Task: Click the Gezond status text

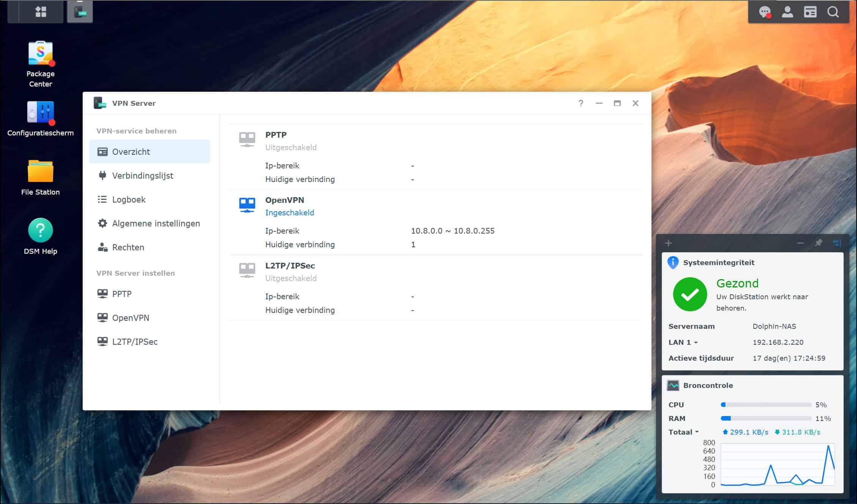Action: pos(737,283)
